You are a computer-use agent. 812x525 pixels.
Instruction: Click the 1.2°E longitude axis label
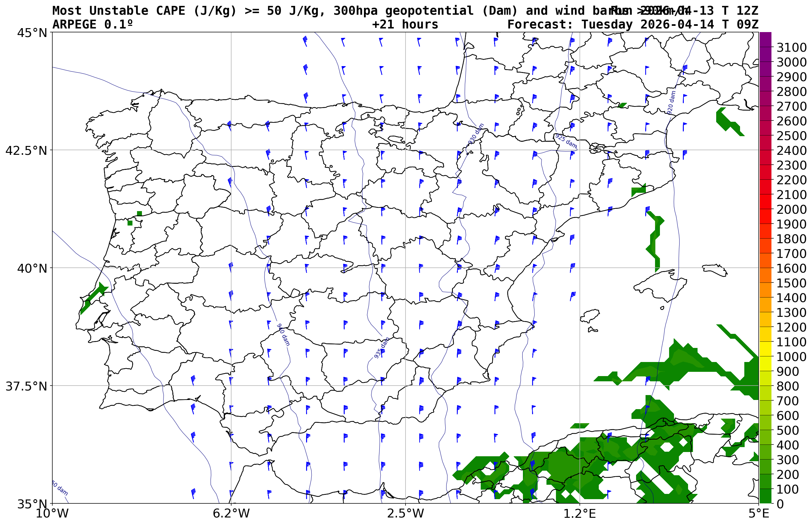580,514
